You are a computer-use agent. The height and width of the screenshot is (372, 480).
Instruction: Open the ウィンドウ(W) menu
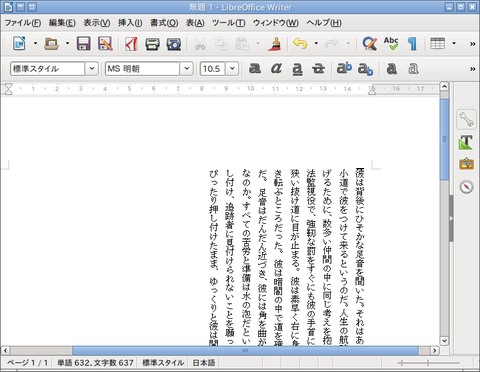click(x=276, y=23)
